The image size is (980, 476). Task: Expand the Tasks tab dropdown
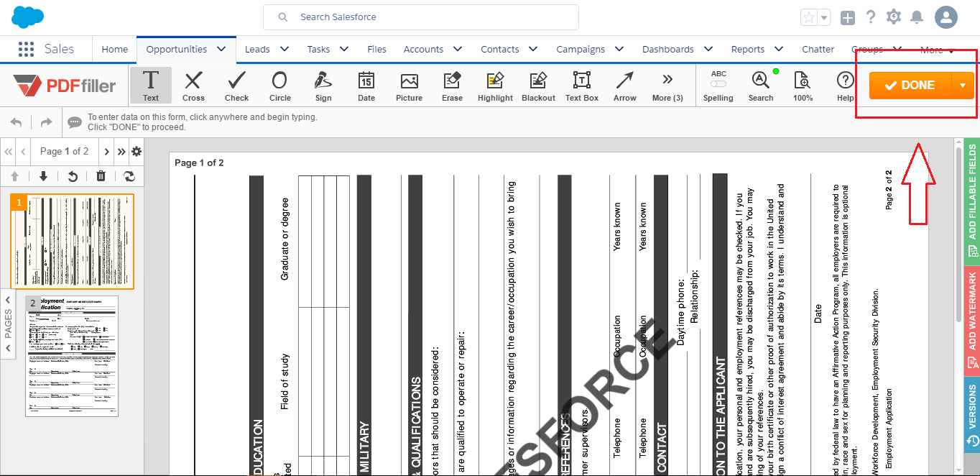[x=344, y=49]
